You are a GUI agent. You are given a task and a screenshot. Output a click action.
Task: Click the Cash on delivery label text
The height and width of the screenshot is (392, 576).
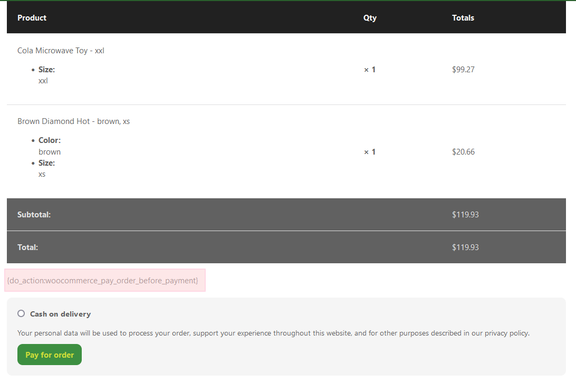point(60,314)
